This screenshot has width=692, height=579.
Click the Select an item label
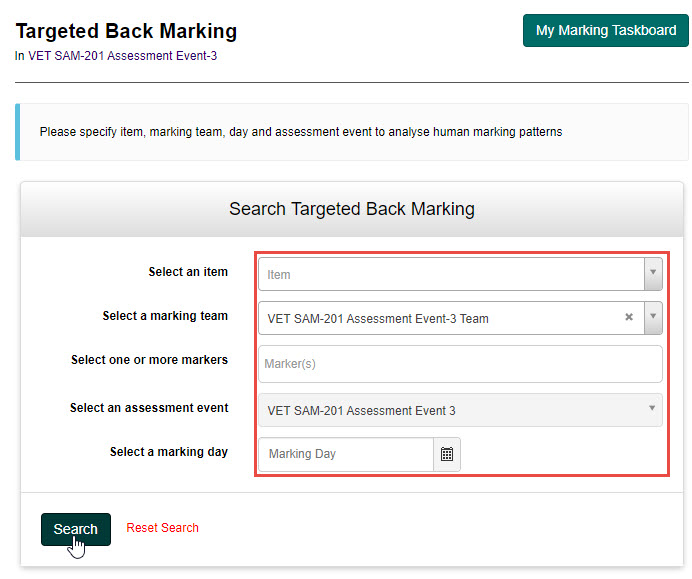tap(188, 272)
